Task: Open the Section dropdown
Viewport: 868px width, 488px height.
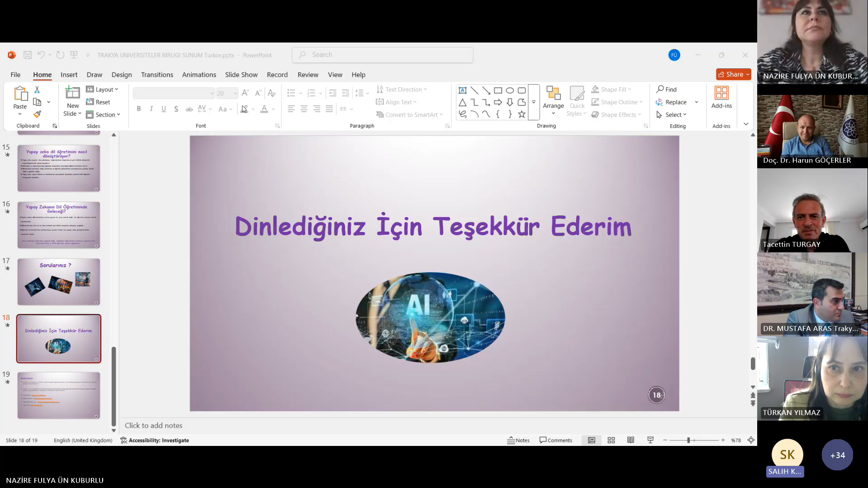Action: click(x=103, y=115)
